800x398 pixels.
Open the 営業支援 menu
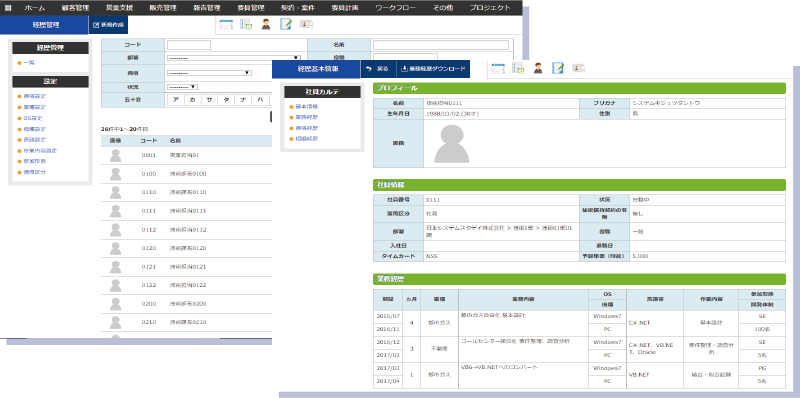point(119,8)
